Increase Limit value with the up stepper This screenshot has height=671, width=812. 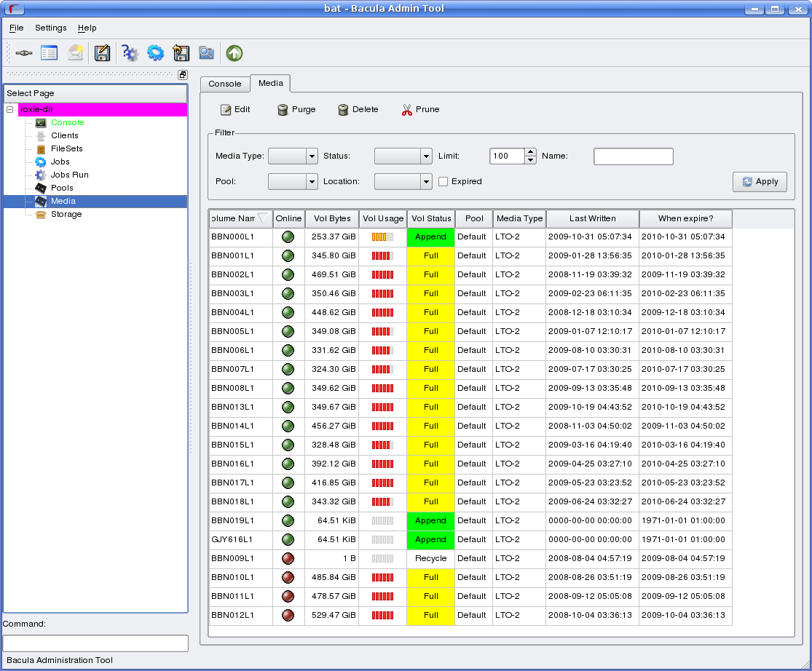531,152
